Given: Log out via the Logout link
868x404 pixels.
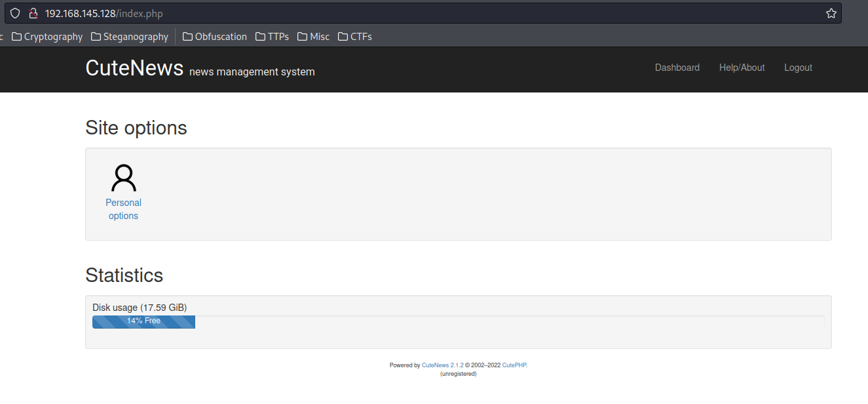Looking at the screenshot, I should click(798, 68).
